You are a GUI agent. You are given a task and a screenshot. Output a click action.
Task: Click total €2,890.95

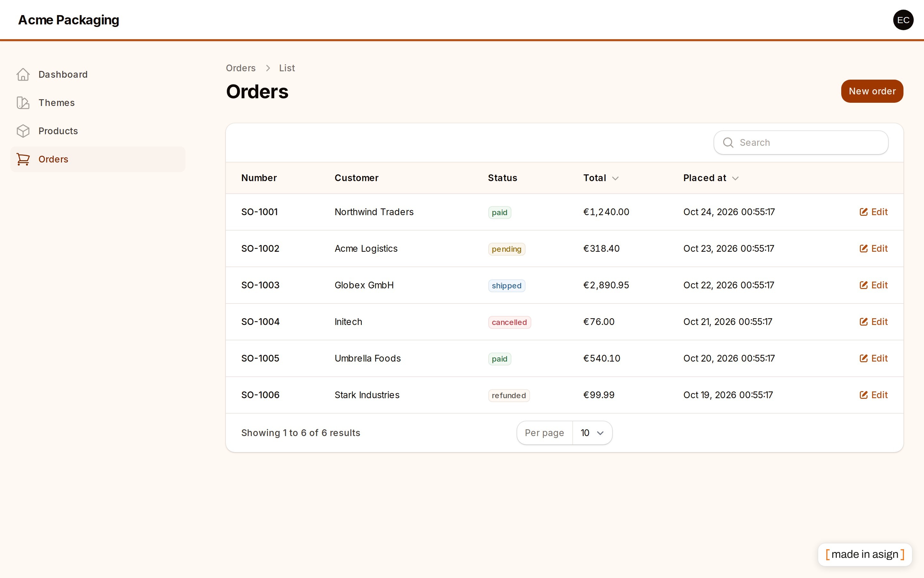pos(606,285)
